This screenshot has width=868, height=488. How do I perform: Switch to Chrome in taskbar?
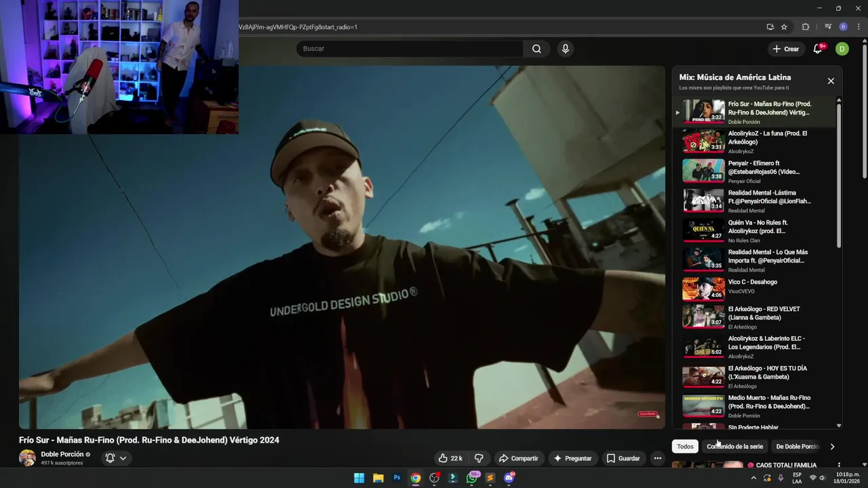click(x=416, y=478)
